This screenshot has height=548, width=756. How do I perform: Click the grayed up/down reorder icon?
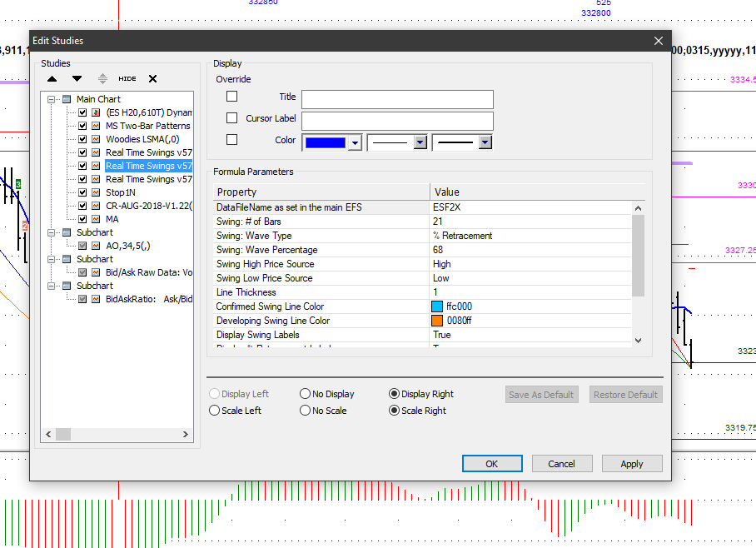coord(102,78)
